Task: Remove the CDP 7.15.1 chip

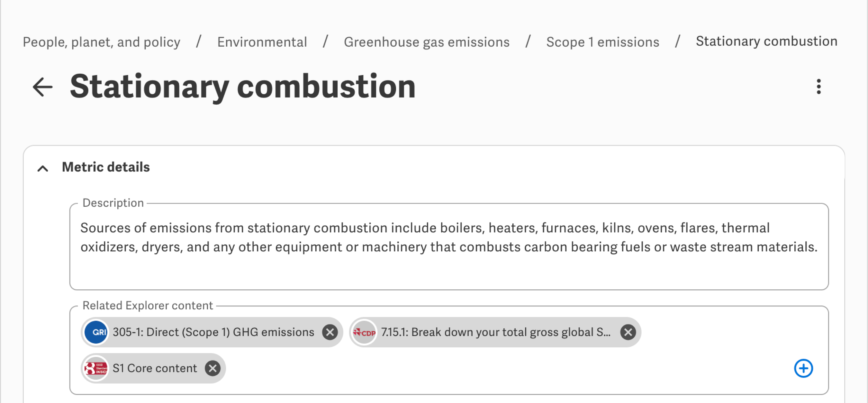Action: tap(628, 332)
